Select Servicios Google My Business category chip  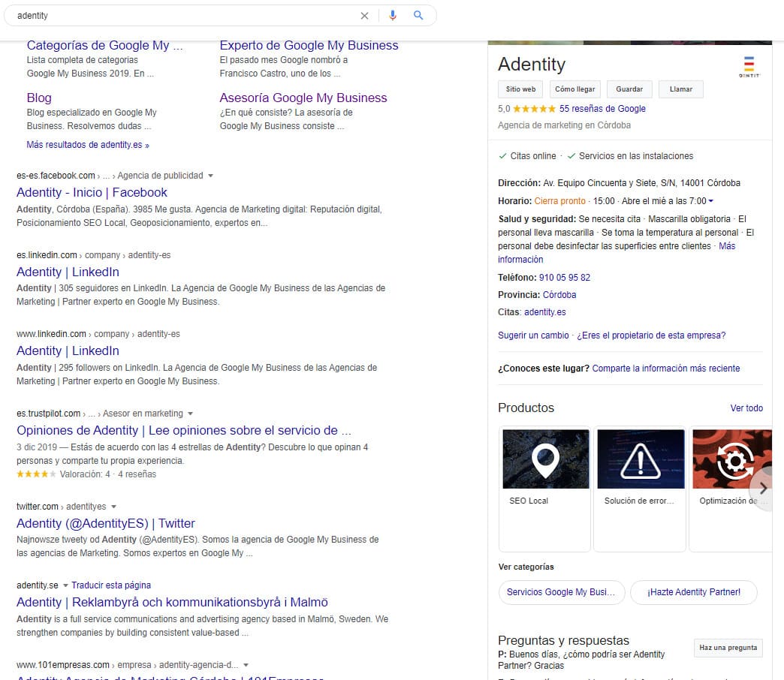pyautogui.click(x=561, y=592)
